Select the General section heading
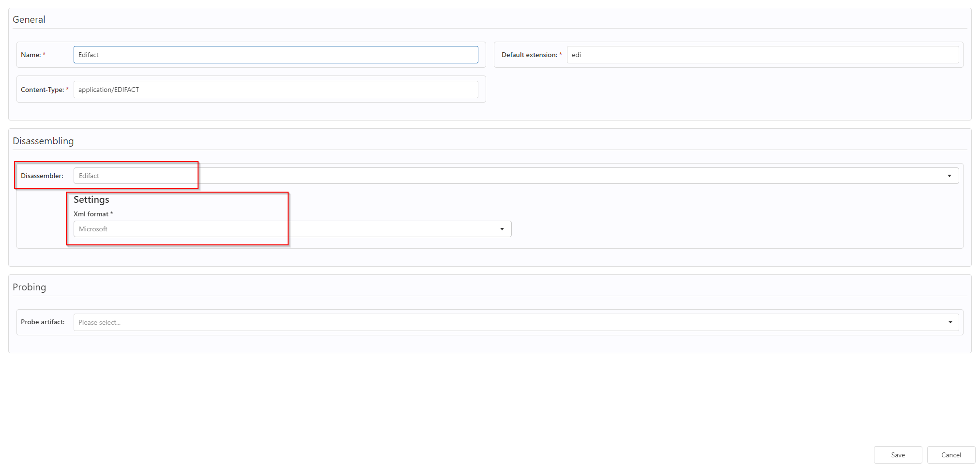 pyautogui.click(x=29, y=19)
